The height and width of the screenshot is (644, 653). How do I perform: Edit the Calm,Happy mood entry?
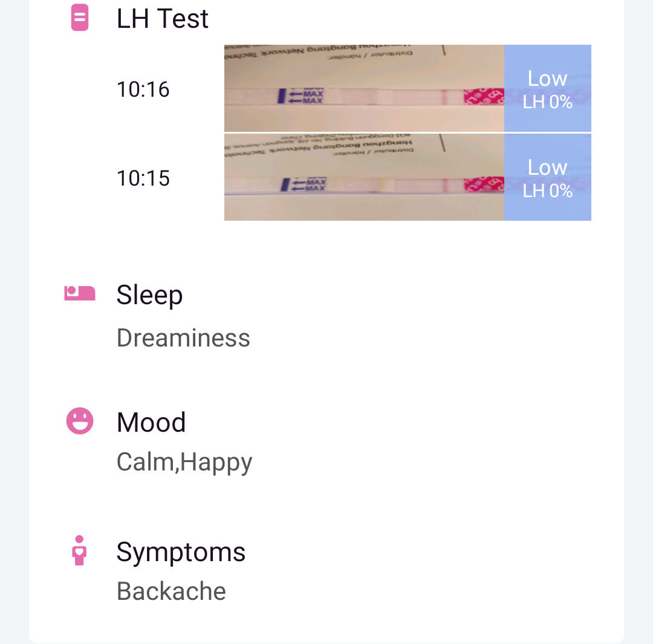point(184,463)
